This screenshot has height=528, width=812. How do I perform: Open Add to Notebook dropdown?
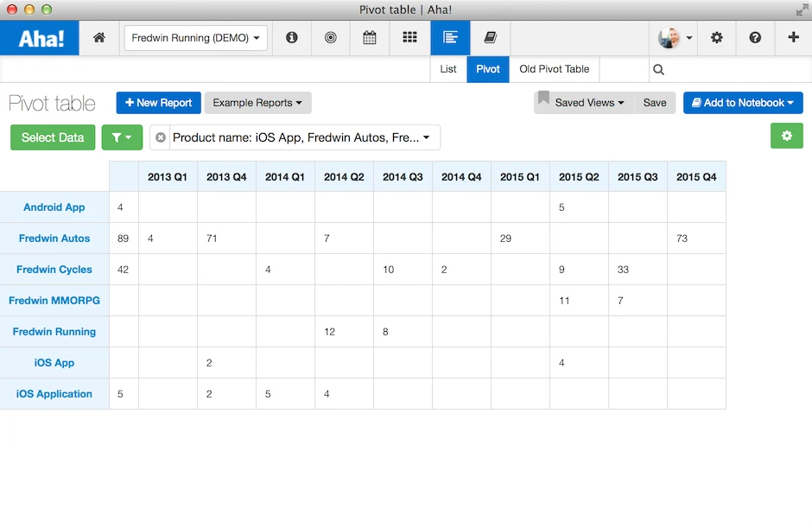pos(743,103)
